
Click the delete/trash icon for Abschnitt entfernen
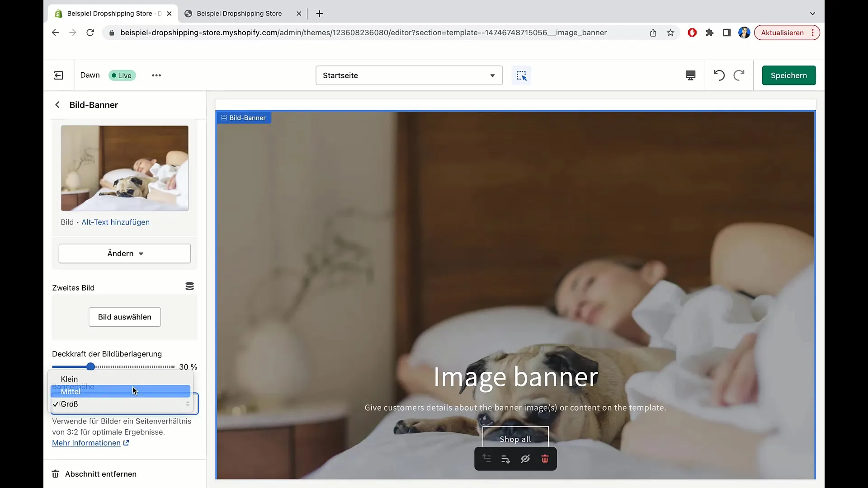55,474
